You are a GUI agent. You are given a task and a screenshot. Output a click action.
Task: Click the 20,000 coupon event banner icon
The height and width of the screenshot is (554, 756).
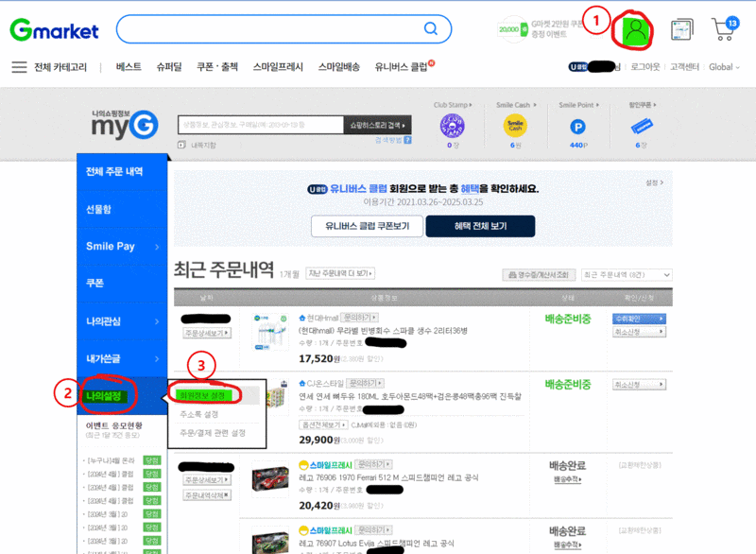point(512,29)
